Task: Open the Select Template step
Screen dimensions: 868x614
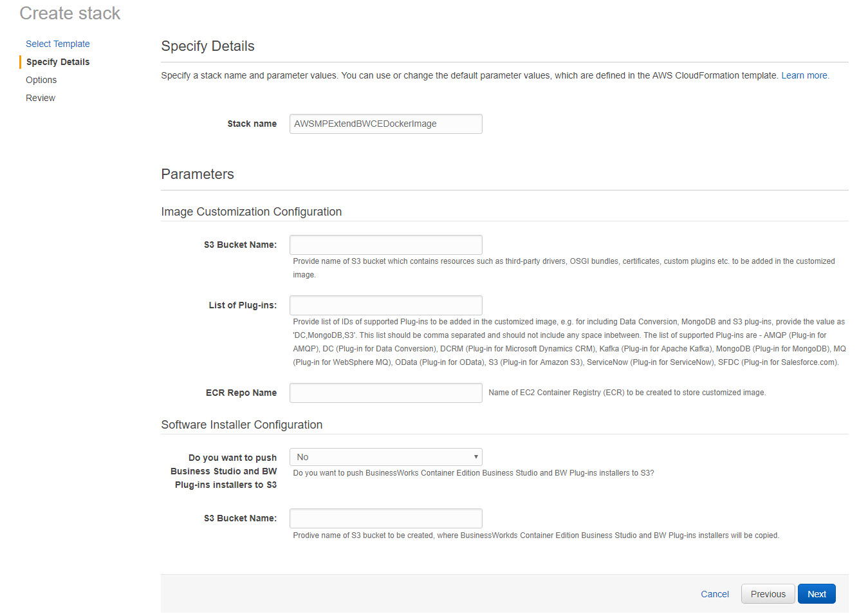Action: tap(57, 44)
